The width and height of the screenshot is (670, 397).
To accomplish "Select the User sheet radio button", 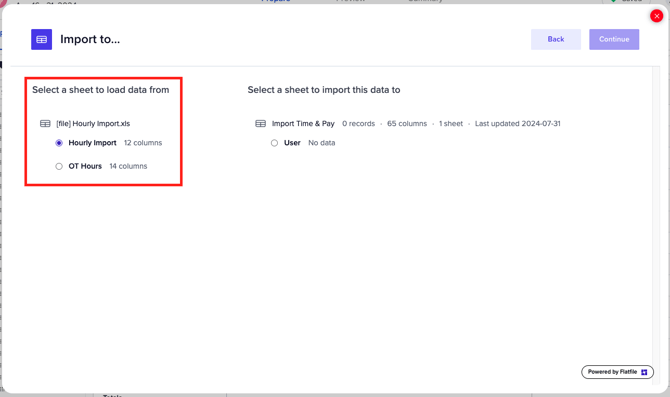I will click(x=274, y=143).
